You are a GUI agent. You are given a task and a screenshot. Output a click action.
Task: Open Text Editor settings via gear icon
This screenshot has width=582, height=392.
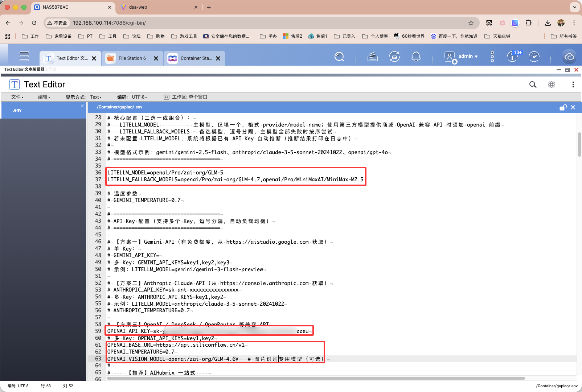(x=551, y=84)
